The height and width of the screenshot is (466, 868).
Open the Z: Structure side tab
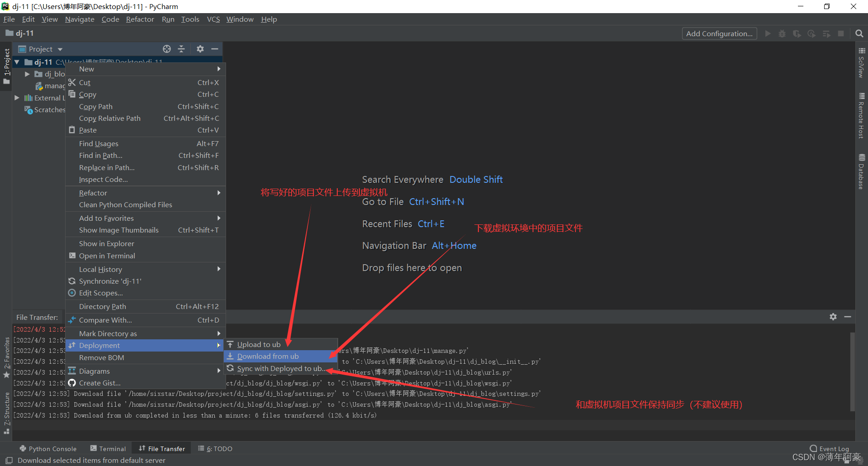(x=6, y=413)
